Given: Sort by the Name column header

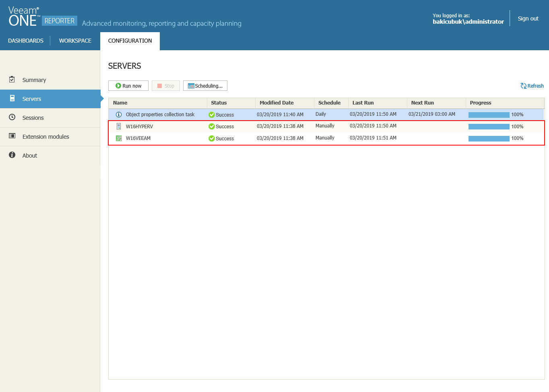Looking at the screenshot, I should [158, 103].
